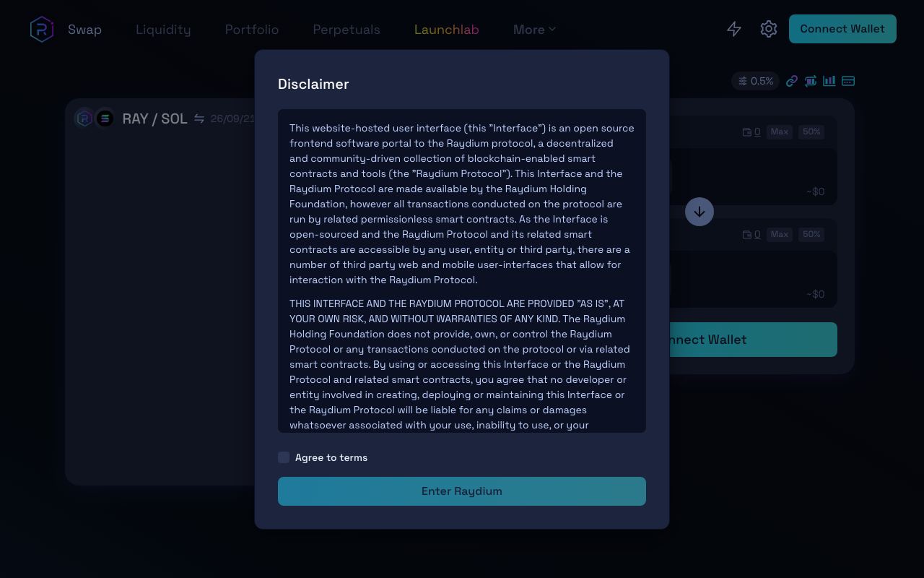The height and width of the screenshot is (578, 924).
Task: Expand the More menu chevron
Action: point(552,30)
